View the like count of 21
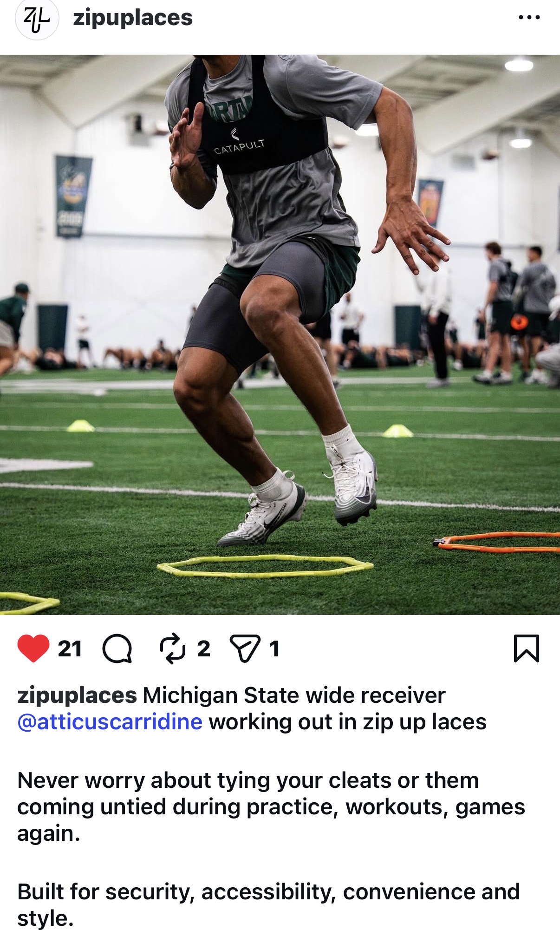This screenshot has width=560, height=930. 70,649
